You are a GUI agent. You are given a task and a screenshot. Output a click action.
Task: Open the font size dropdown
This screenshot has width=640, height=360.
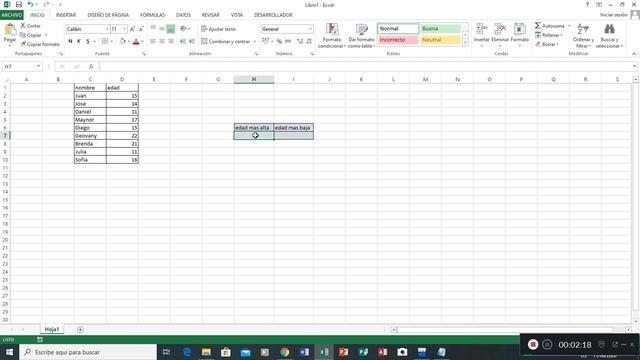click(124, 29)
